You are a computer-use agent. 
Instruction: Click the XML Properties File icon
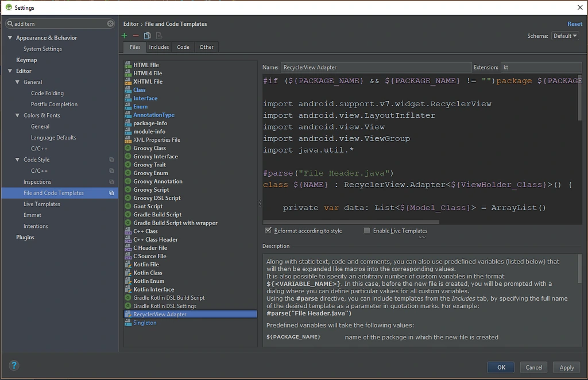[x=128, y=140]
